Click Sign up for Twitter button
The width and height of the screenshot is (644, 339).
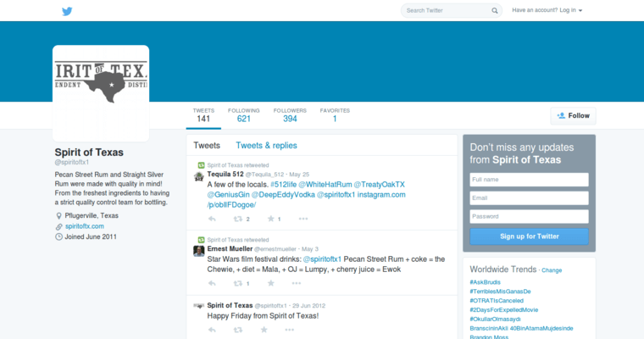tap(529, 236)
